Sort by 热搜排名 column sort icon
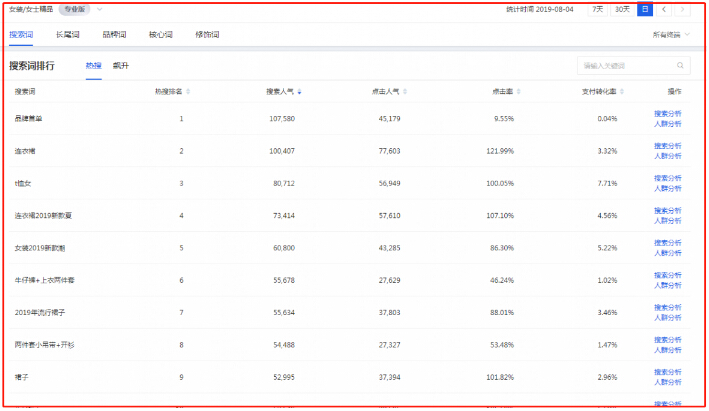The image size is (709, 411). (188, 92)
